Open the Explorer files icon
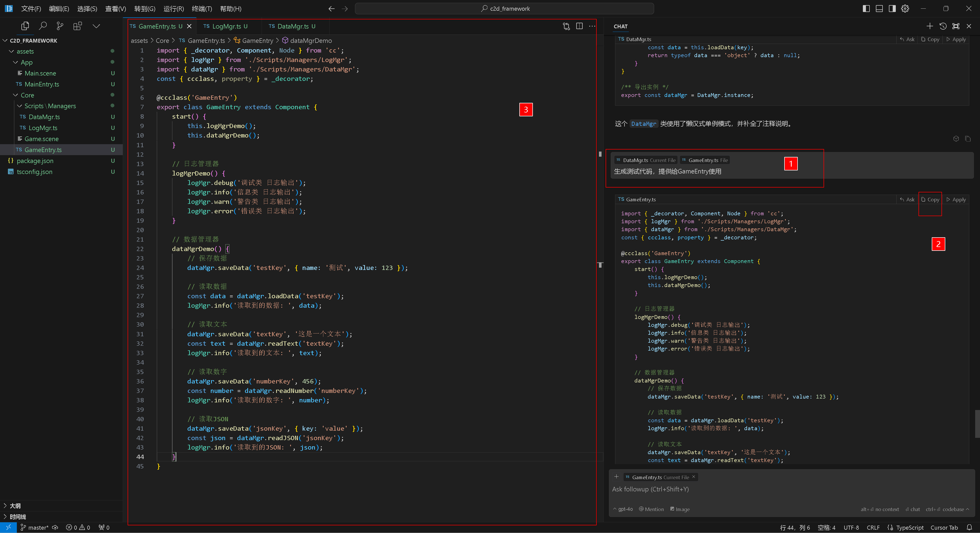The height and width of the screenshot is (533, 980). 25,26
